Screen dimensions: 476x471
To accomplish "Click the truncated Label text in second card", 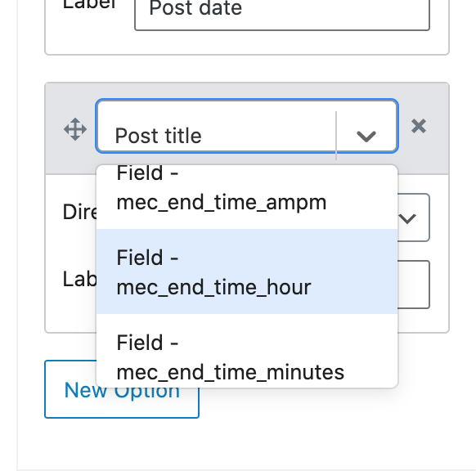I will (79, 279).
